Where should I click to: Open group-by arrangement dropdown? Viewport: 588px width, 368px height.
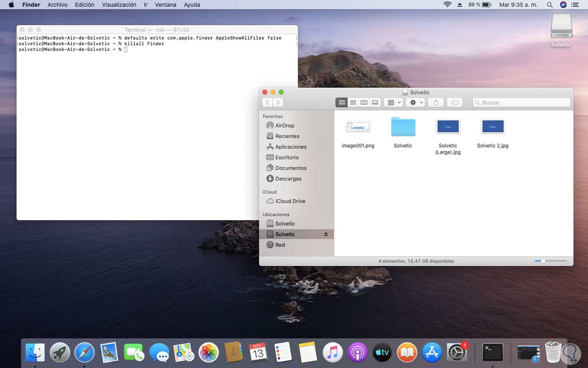point(393,103)
